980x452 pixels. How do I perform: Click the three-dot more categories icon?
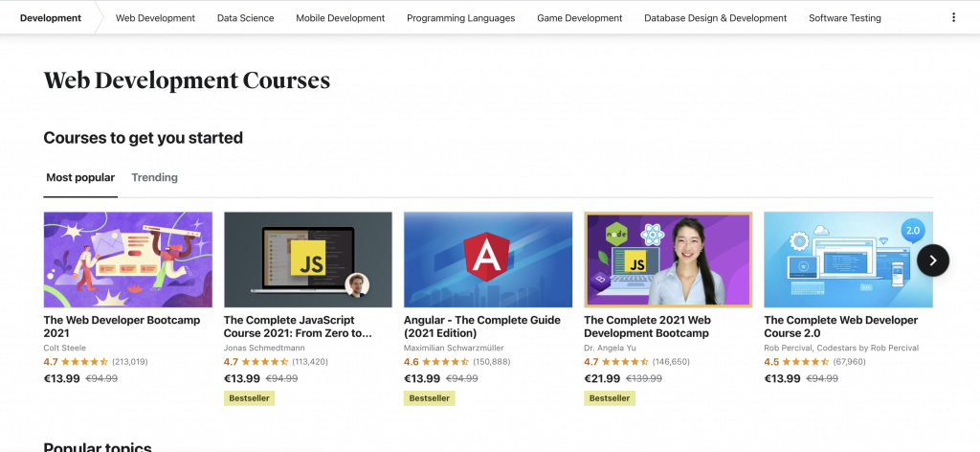click(952, 17)
